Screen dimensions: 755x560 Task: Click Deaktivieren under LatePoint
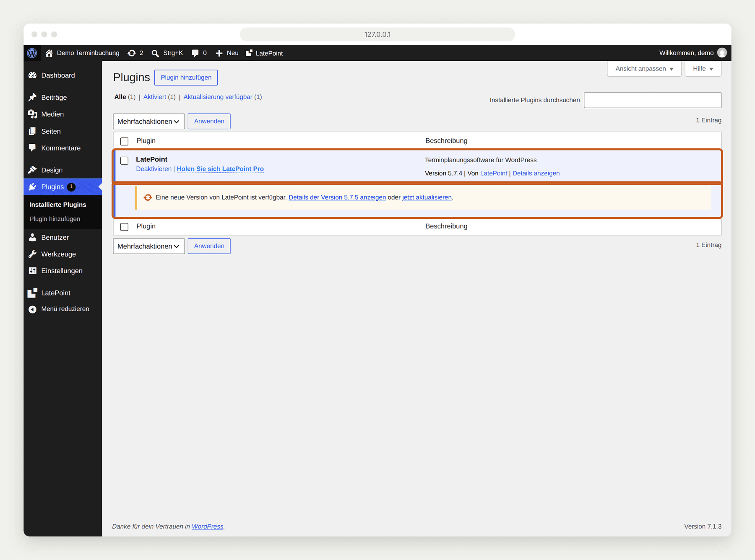coord(154,169)
